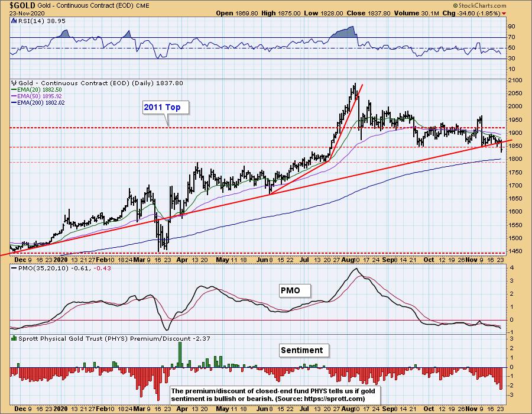Screen dimensions: 532x414
Task: Click the StockCharts.com copyright watermark text
Action: (480, 5)
